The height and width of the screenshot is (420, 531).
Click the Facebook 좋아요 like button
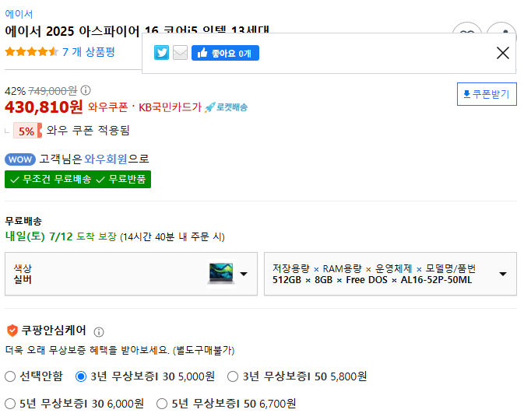[225, 53]
